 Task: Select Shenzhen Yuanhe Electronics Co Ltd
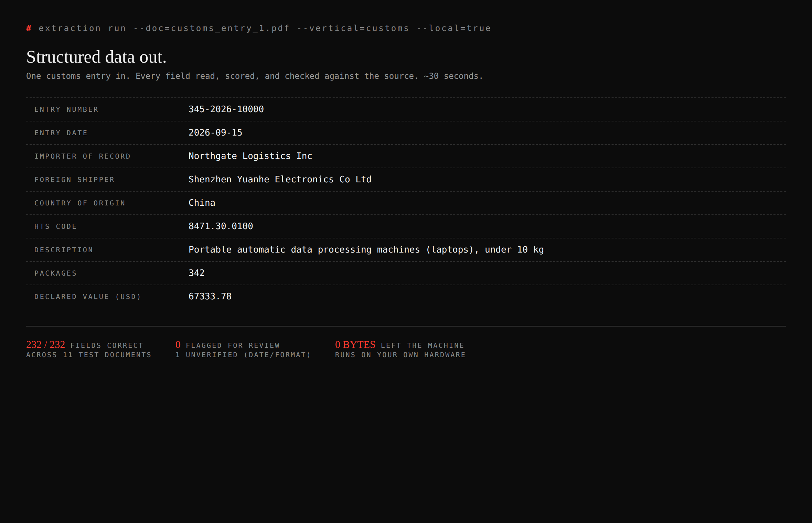coord(280,179)
